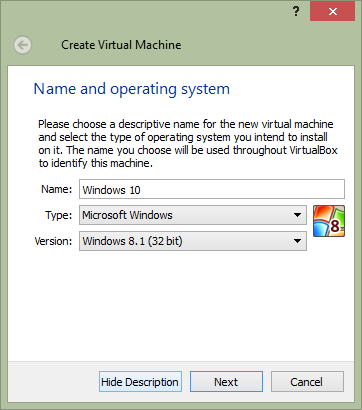
Task: Click the Next button
Action: tap(226, 382)
